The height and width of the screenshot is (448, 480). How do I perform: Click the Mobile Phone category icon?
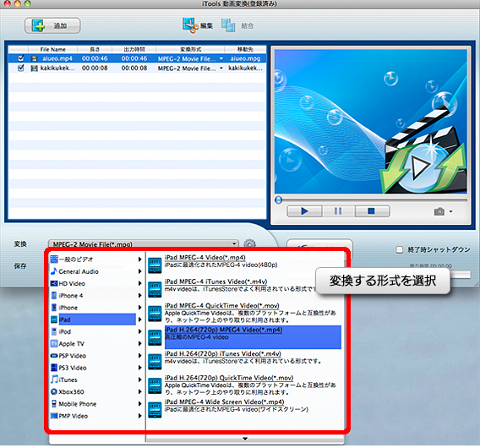point(54,403)
